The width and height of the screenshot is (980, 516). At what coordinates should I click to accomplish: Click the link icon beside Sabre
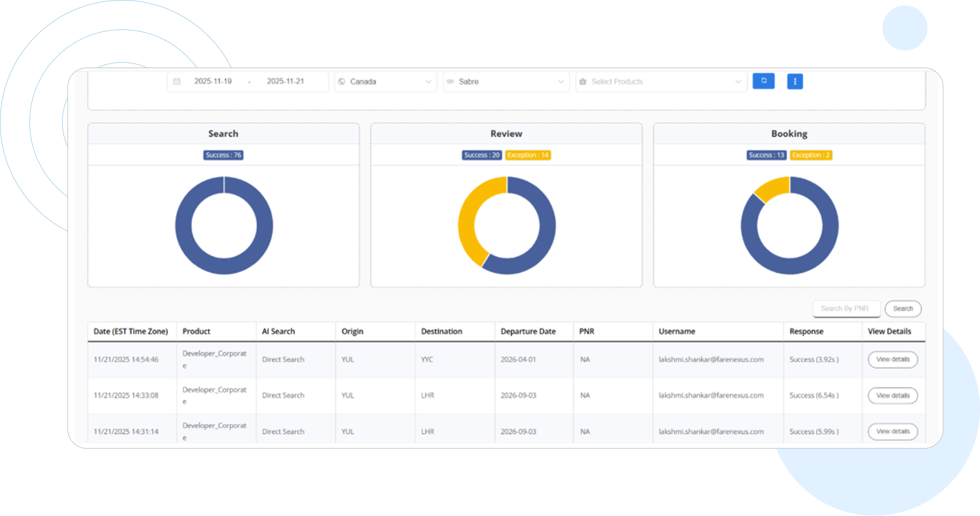[x=450, y=82]
